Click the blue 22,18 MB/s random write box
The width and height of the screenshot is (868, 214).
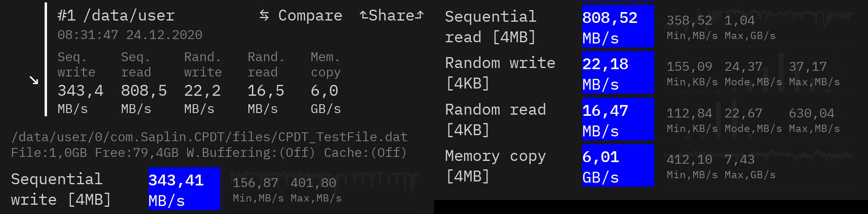(x=618, y=73)
